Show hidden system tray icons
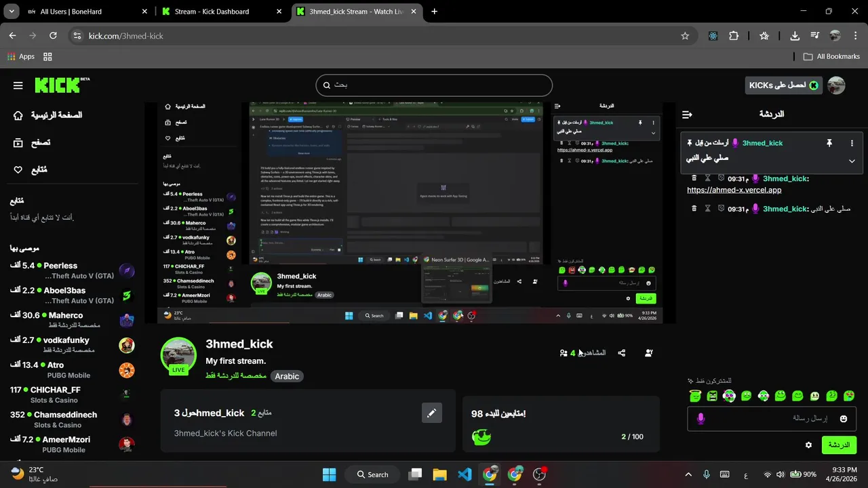 pos(688,474)
